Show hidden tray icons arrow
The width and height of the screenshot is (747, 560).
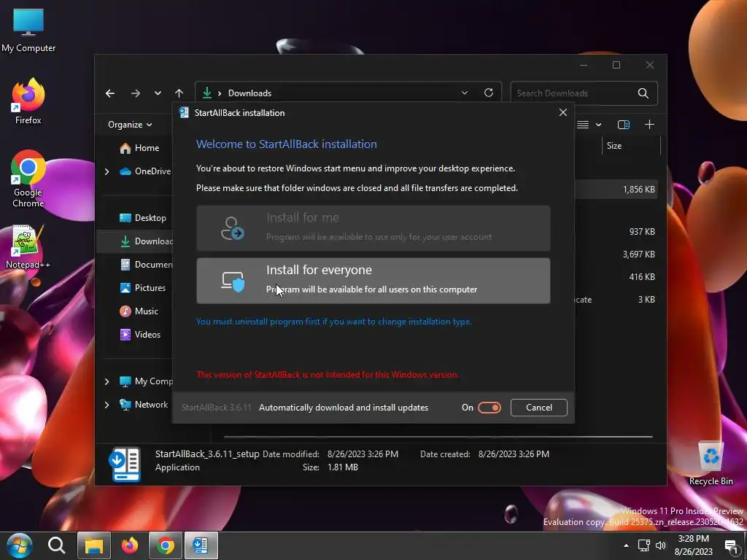[626, 545]
